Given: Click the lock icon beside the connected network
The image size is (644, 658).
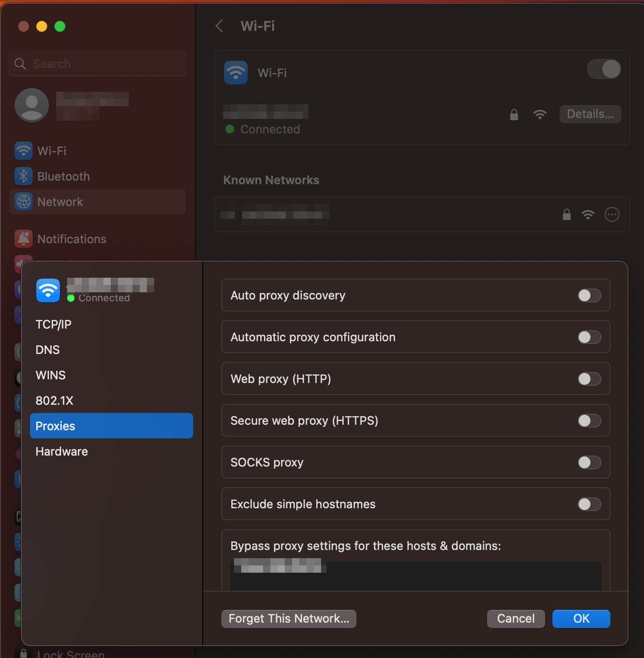Looking at the screenshot, I should (x=514, y=115).
